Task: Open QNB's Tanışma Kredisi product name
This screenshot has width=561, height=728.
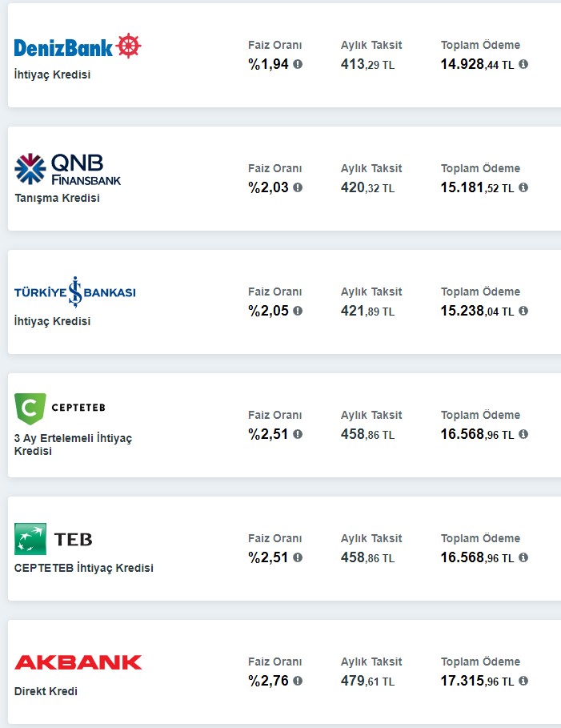Action: [x=57, y=199]
